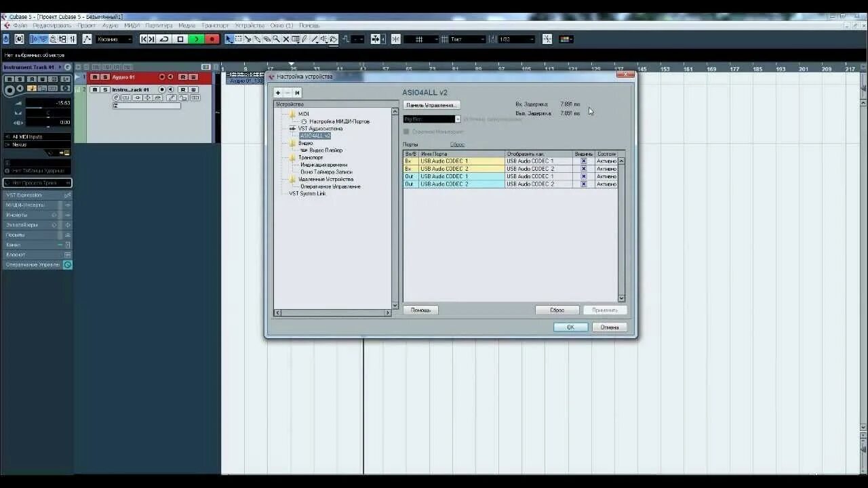Open the quantize value dropdown
The width and height of the screenshot is (868, 488).
pos(516,39)
